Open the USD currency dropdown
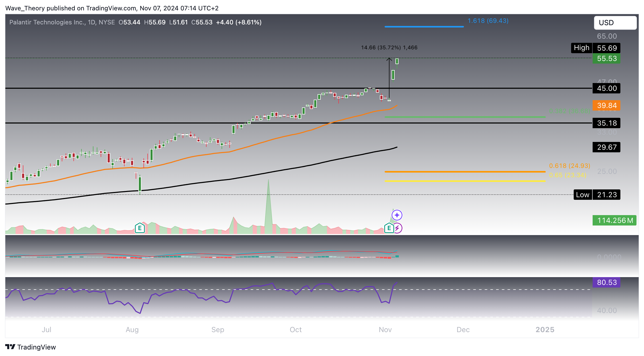This screenshot has width=644, height=356. click(x=615, y=23)
